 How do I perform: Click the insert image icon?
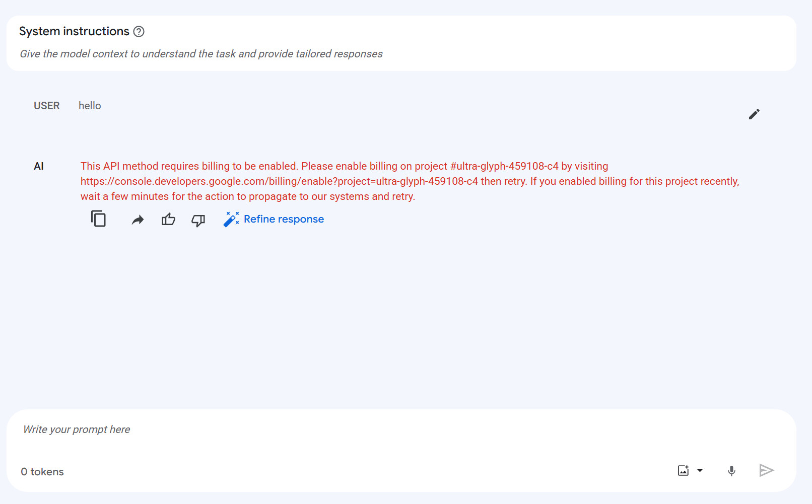click(x=683, y=471)
